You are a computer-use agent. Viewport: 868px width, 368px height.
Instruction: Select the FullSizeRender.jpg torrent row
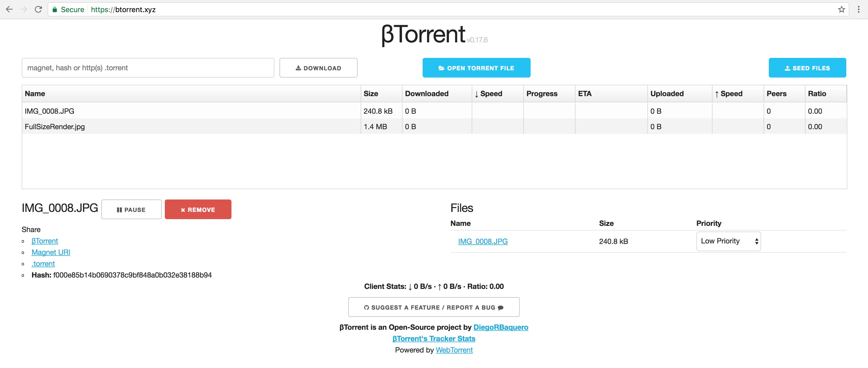pos(434,126)
